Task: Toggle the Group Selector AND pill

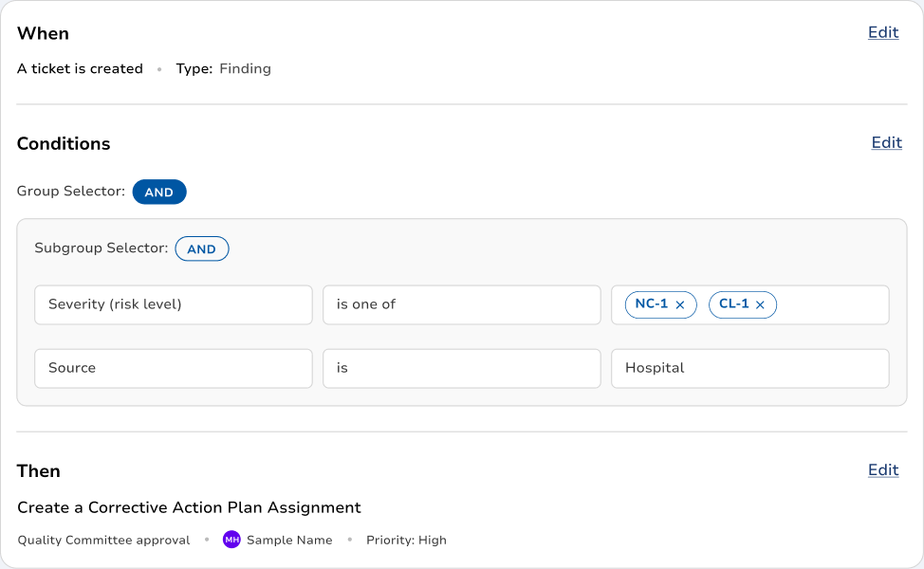Action: [159, 192]
